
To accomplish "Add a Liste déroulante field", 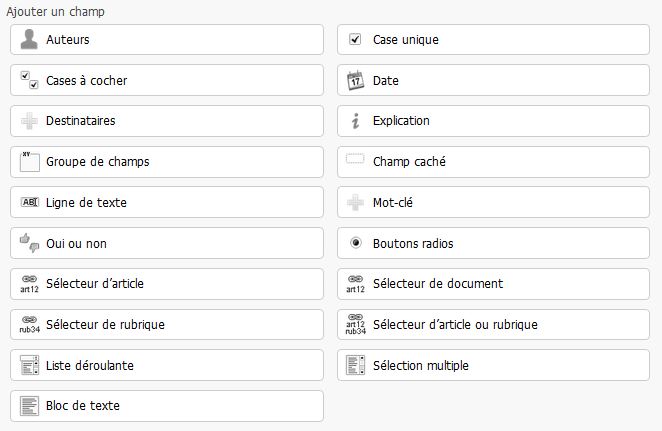I will [166, 365].
